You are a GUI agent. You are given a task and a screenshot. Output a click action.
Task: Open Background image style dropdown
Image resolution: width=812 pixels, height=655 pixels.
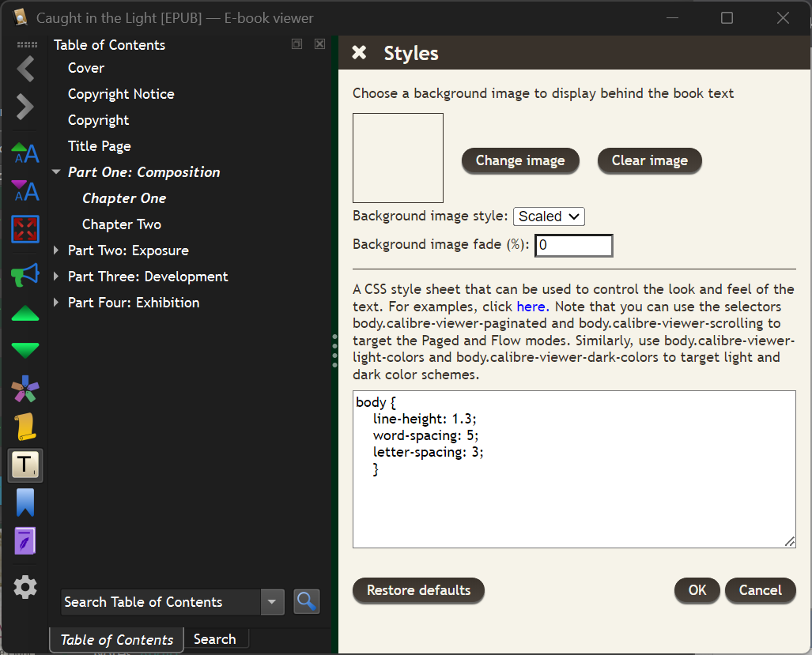[549, 216]
